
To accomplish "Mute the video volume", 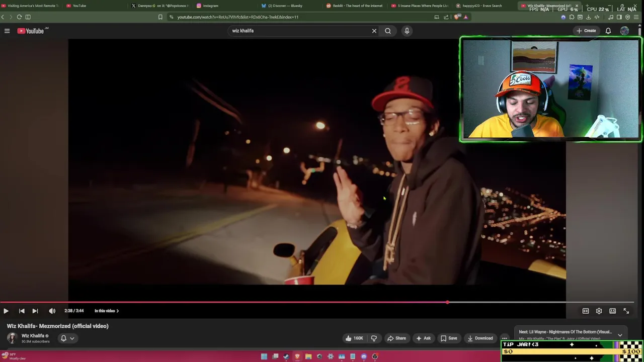I will pos(52,311).
